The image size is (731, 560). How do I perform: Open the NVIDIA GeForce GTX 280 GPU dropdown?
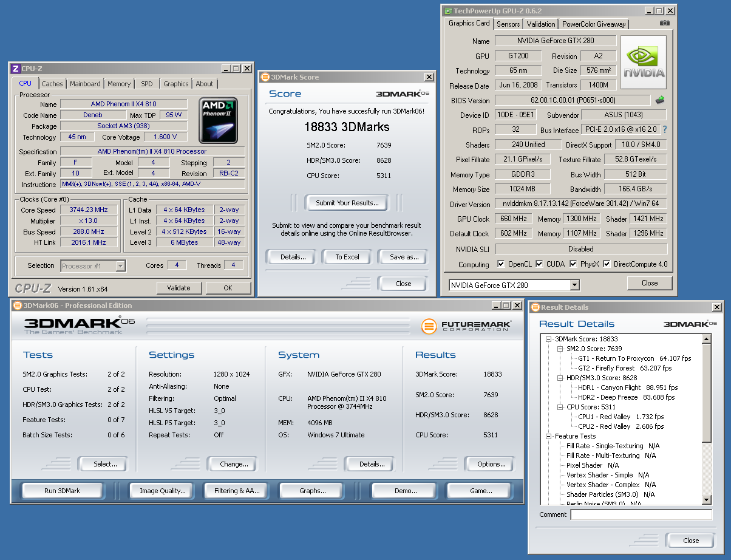coord(575,285)
